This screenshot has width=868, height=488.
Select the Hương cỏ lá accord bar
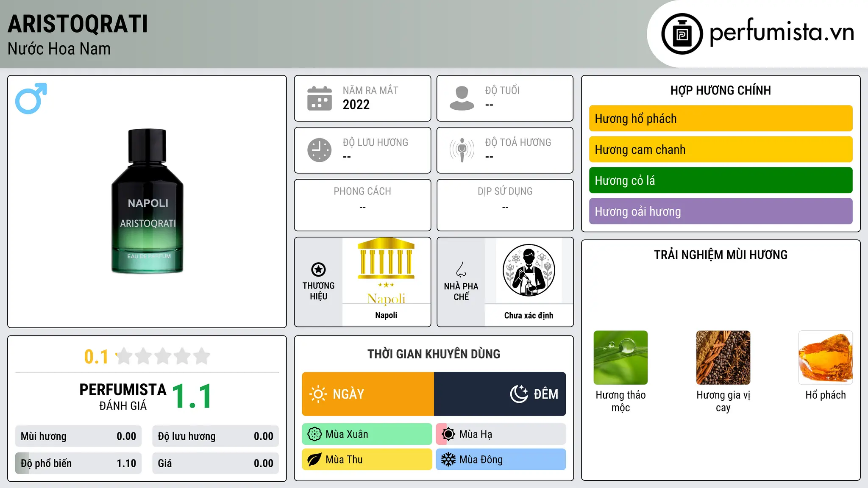point(721,180)
